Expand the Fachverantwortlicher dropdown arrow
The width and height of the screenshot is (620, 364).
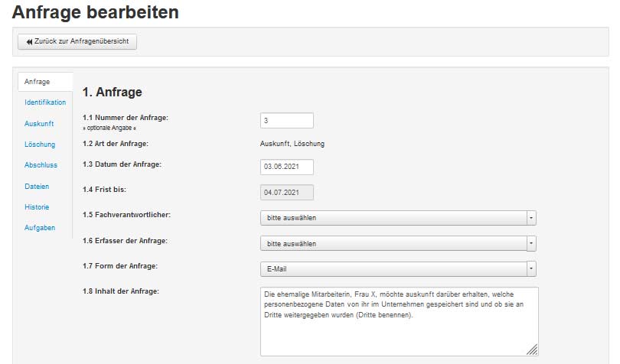pos(531,218)
